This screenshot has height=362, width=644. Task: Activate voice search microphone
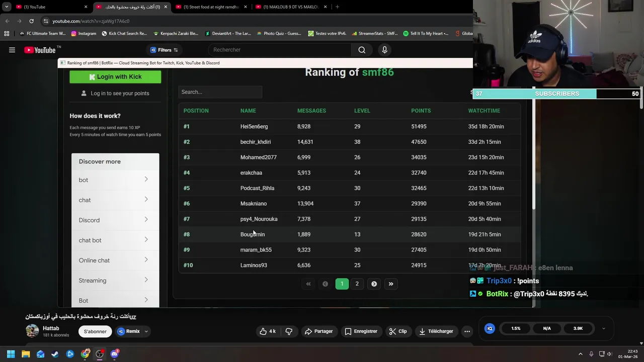click(x=384, y=50)
